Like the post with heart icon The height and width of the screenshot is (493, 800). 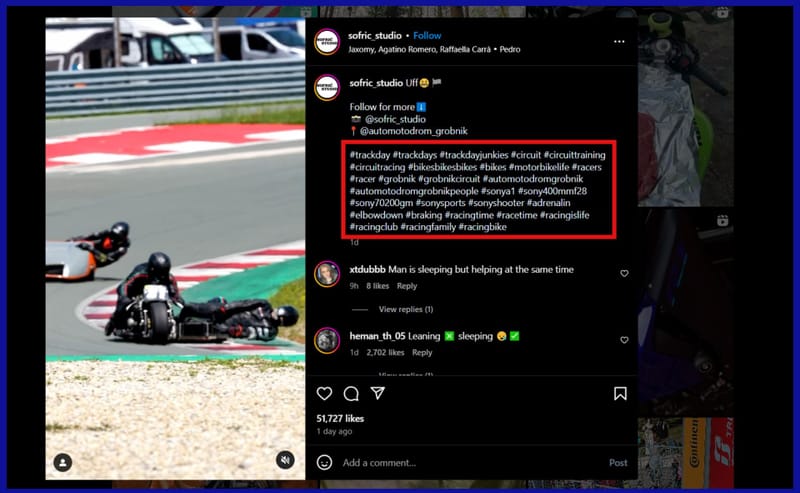pyautogui.click(x=324, y=393)
